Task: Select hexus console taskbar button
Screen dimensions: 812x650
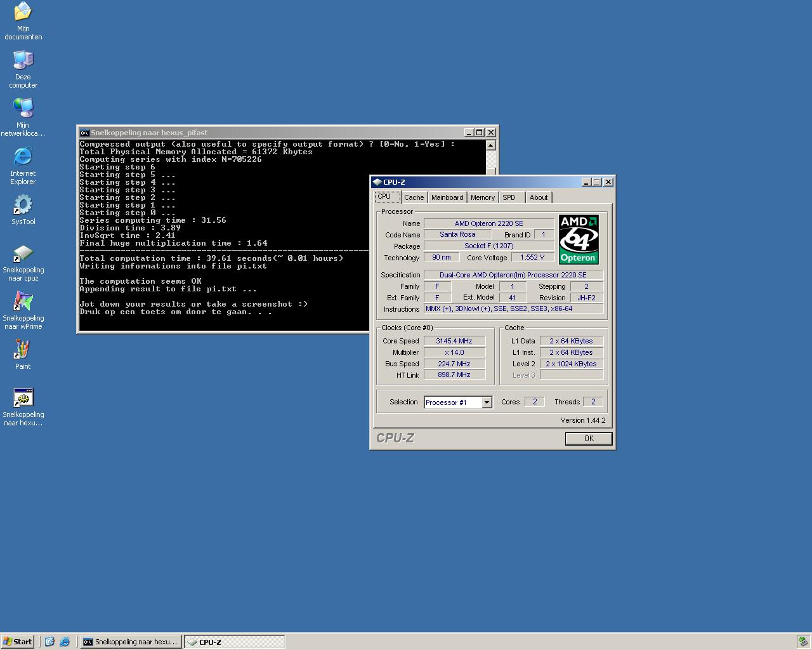Action: 131,642
